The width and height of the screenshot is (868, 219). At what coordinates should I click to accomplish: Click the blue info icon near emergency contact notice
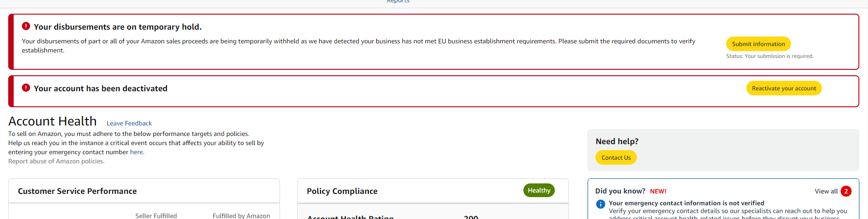point(600,204)
